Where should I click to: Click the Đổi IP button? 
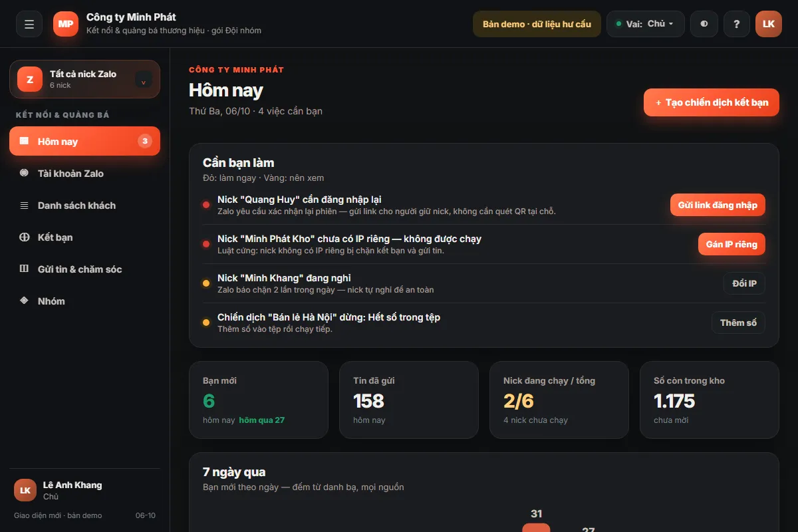click(x=744, y=283)
